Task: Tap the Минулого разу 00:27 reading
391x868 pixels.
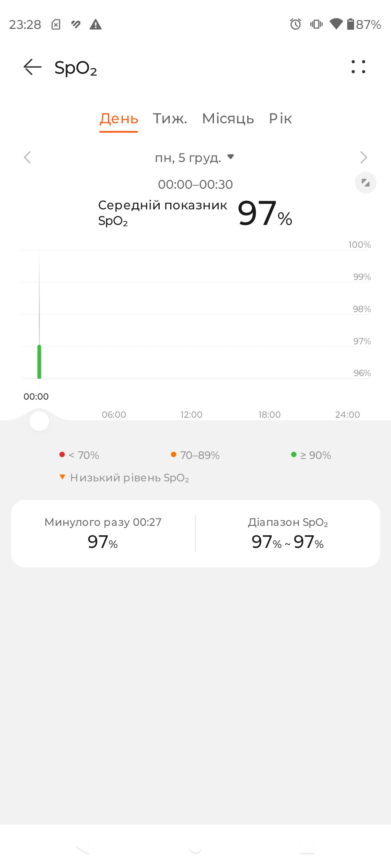Action: point(103,533)
